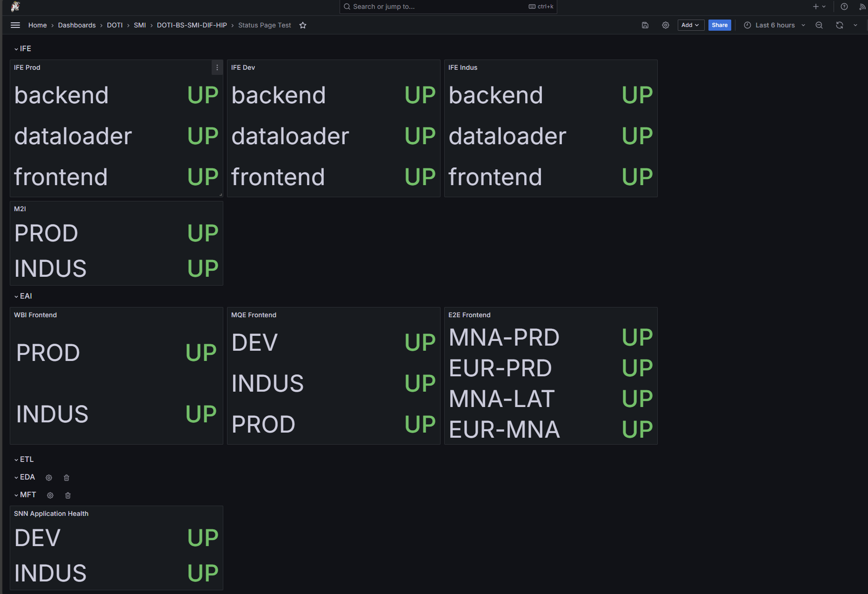Open the auto-refresh interval dropdown
This screenshot has height=594, width=868.
[855, 25]
